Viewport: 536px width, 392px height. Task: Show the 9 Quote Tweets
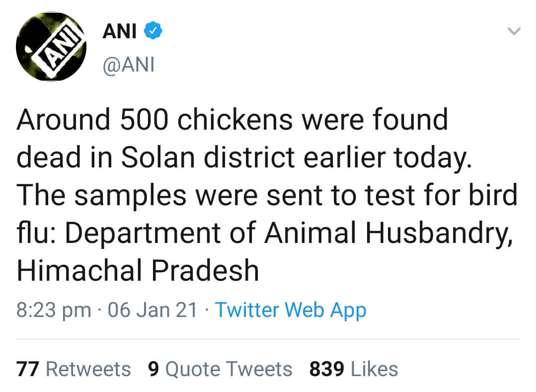[220, 369]
